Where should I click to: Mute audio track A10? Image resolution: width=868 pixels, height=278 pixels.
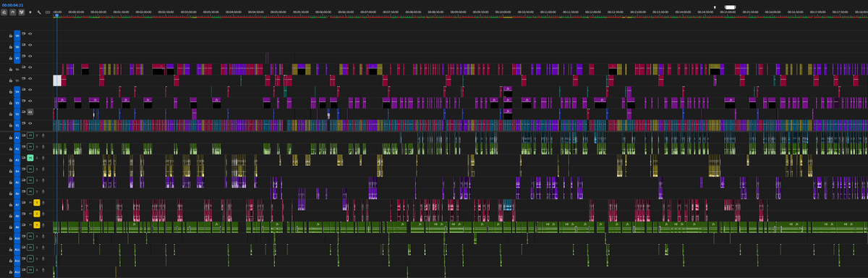(30, 236)
